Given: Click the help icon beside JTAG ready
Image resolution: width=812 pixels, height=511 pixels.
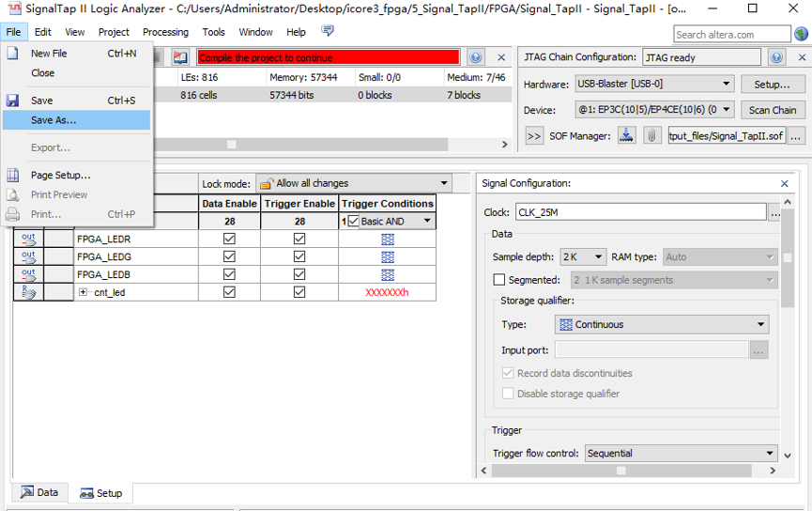Looking at the screenshot, I should click(x=776, y=57).
